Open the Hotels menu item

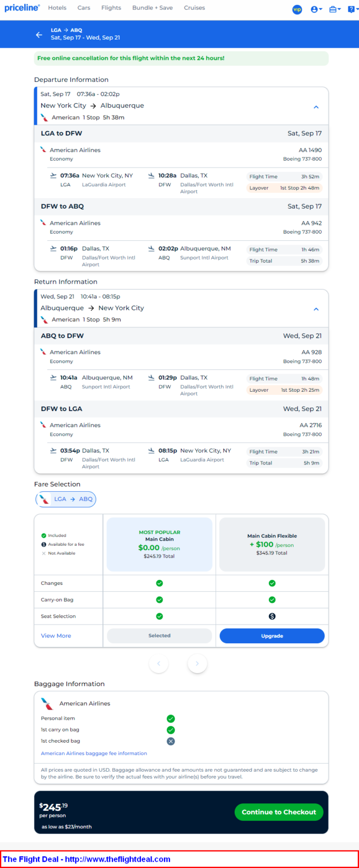point(57,8)
